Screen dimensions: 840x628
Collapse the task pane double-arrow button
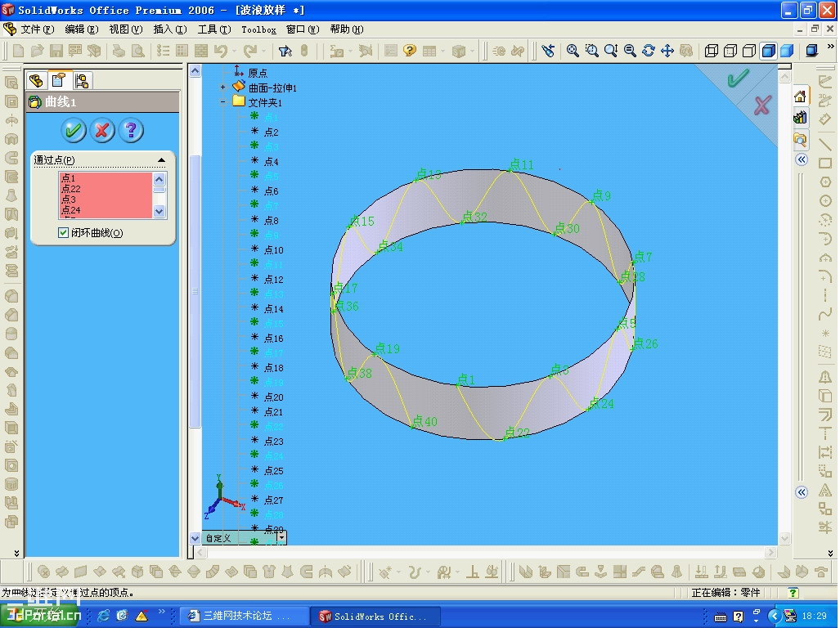(x=802, y=159)
